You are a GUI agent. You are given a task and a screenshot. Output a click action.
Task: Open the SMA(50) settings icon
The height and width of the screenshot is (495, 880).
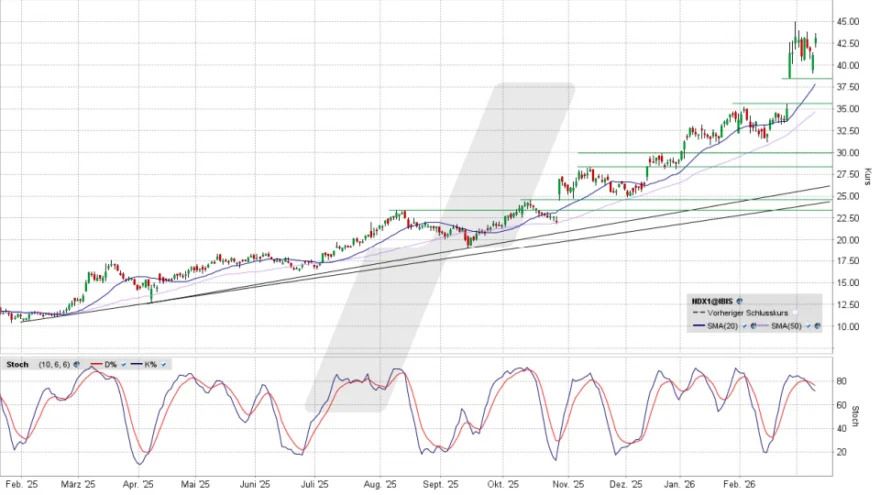click(x=818, y=326)
